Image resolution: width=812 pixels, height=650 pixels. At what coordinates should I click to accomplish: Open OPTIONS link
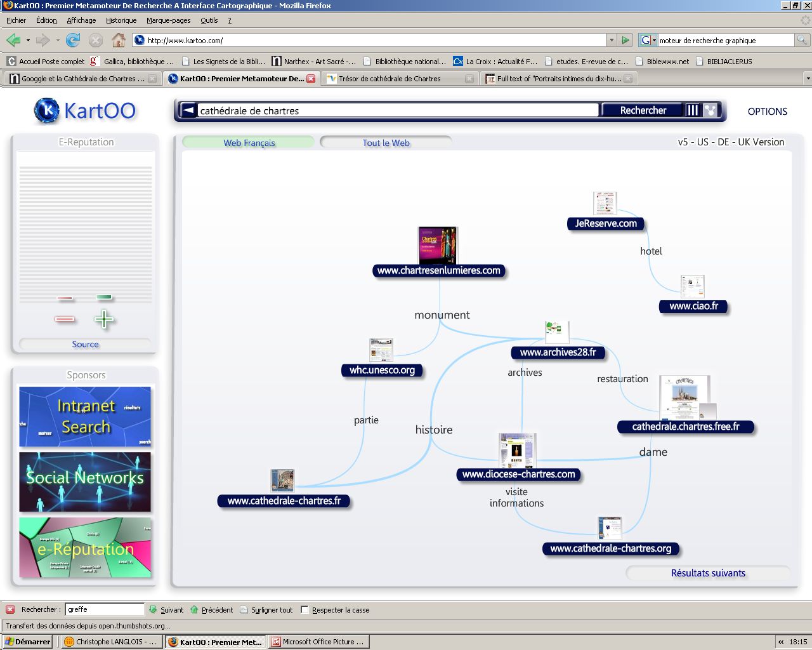click(x=767, y=111)
